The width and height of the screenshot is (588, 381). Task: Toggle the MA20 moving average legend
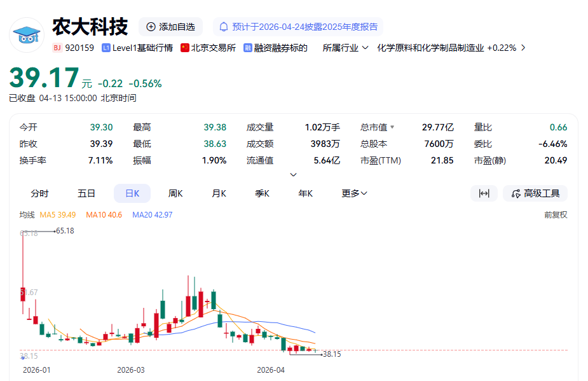[x=152, y=215]
